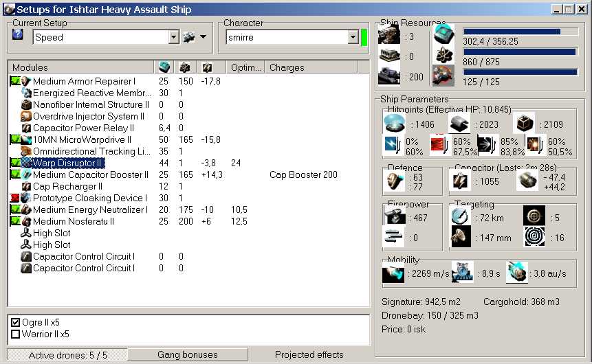This screenshot has height=364, width=592.
Task: Enable Warrior II x5 drones checkbox
Action: pos(16,334)
